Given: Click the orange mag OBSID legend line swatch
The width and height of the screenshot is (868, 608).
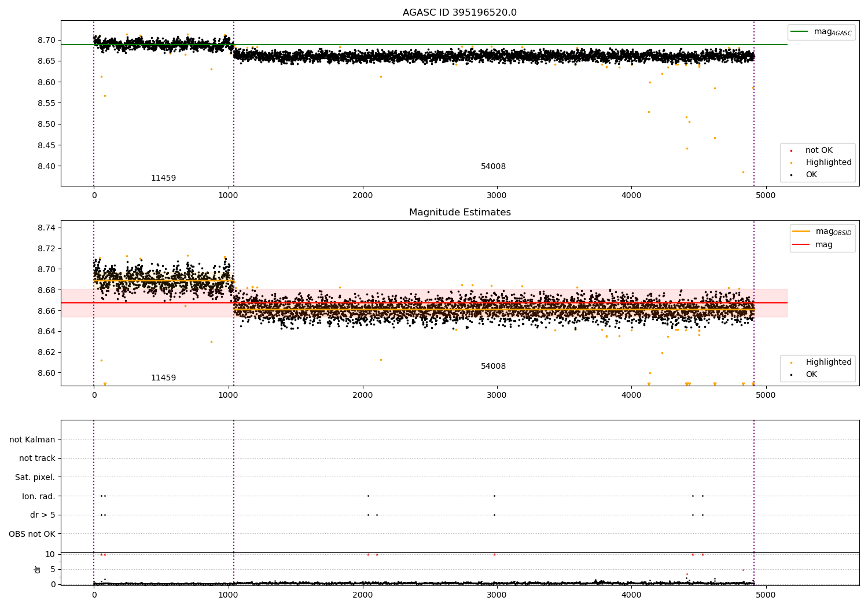Looking at the screenshot, I should (801, 232).
